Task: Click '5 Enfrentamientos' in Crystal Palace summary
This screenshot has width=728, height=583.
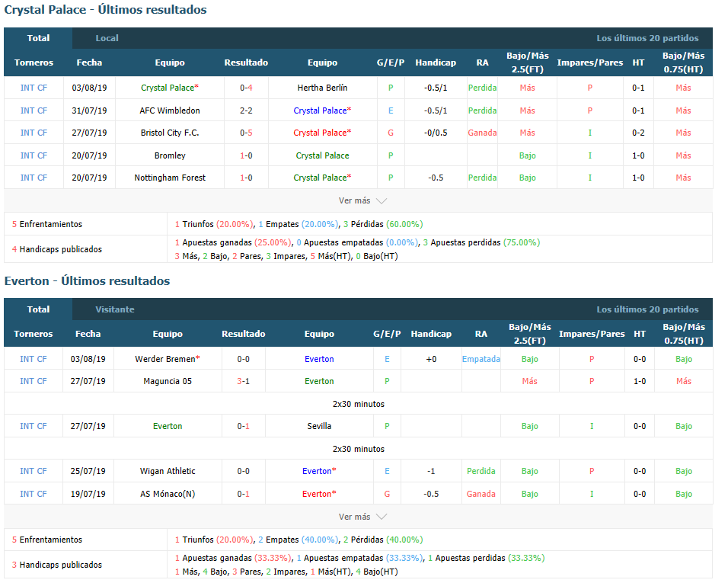Action: click(47, 224)
